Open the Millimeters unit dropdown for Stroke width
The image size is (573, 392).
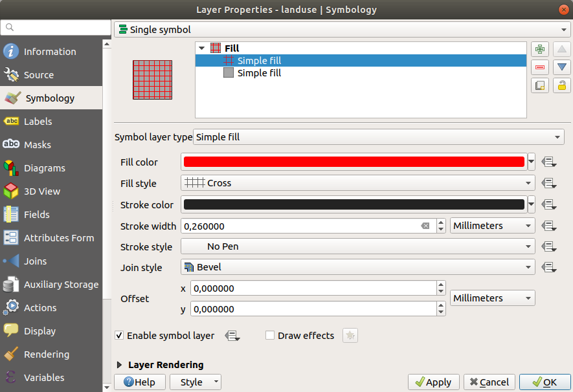(492, 226)
